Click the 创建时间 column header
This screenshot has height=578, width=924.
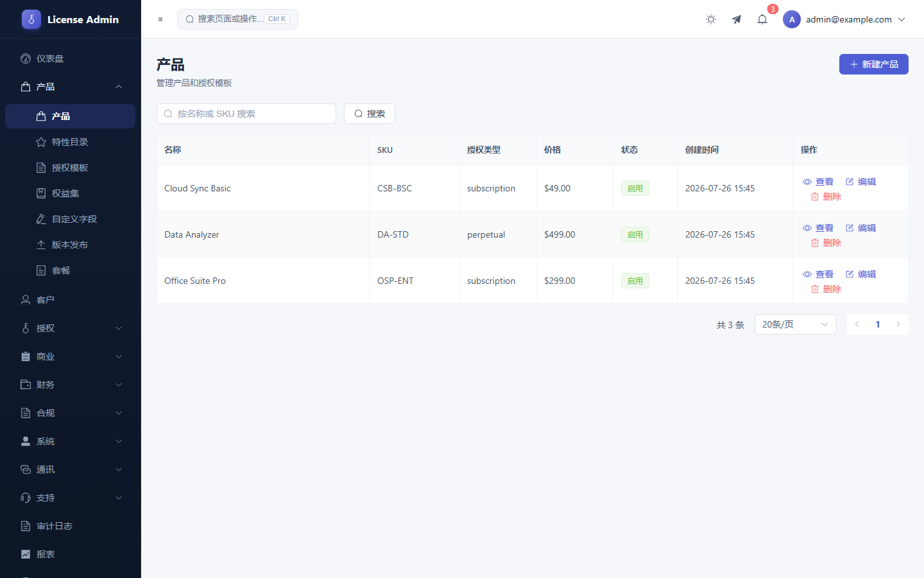[735, 150]
